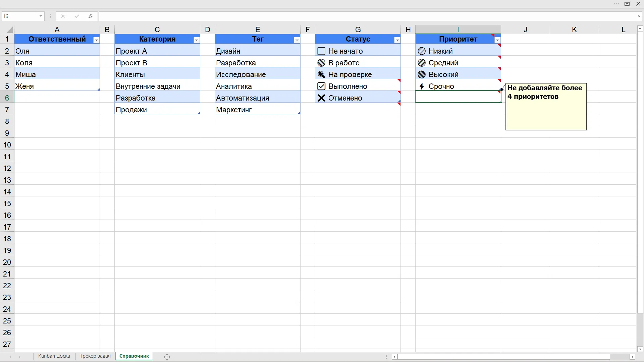644x362 pixels.
Task: Select the cell 'На проверке'
Action: pos(358,74)
